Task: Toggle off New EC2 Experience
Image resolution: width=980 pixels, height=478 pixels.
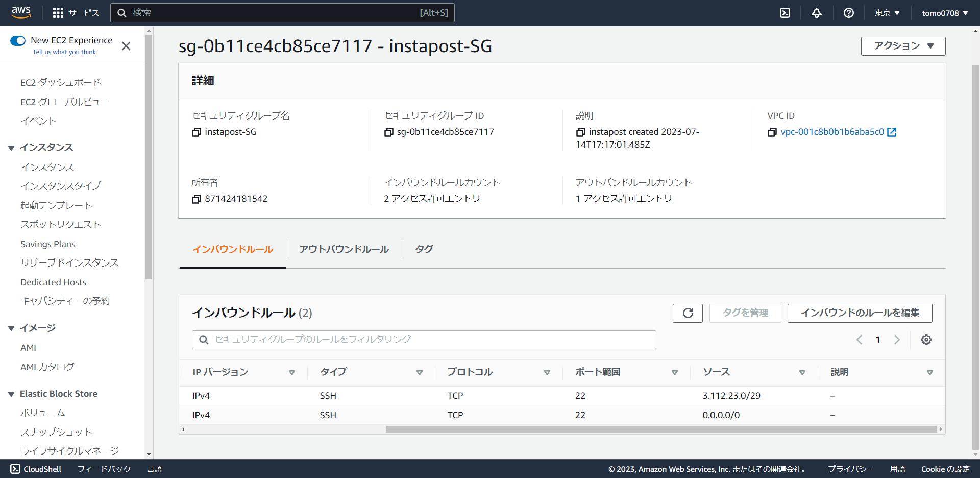Action: click(x=18, y=39)
